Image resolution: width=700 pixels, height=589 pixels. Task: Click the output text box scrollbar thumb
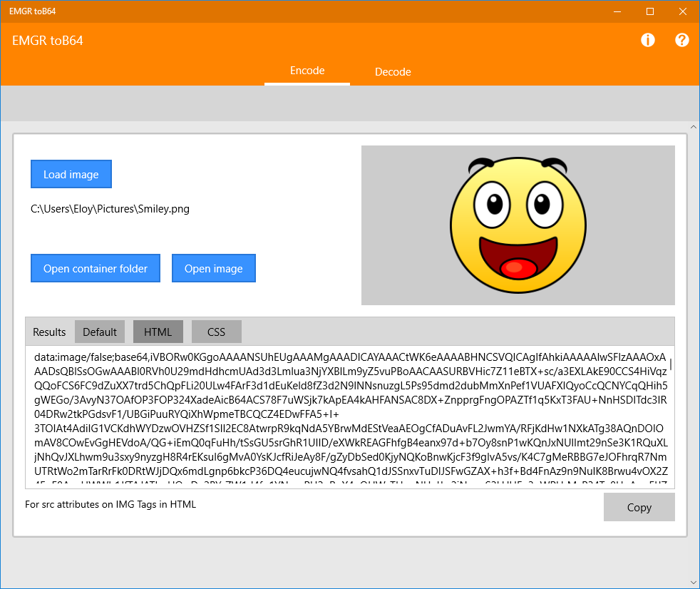coord(671,364)
